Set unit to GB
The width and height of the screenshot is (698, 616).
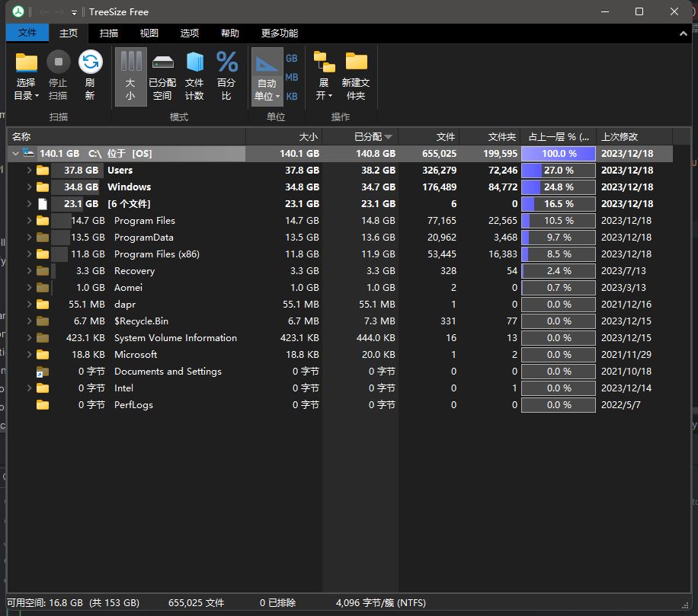(292, 59)
